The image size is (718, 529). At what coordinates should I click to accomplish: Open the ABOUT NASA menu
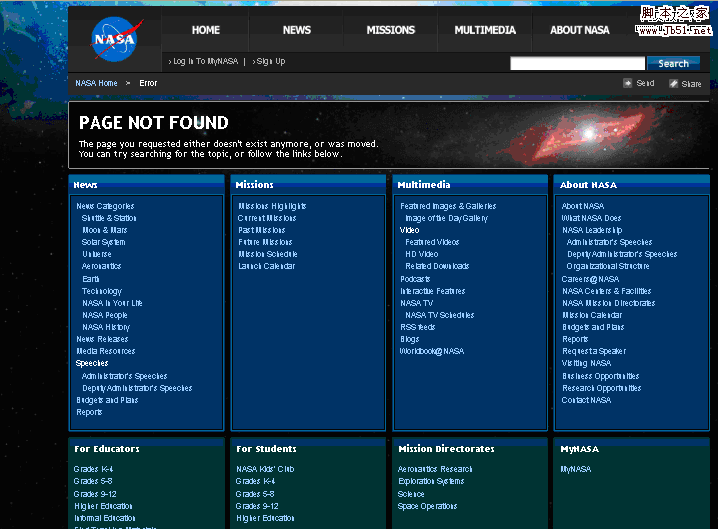coord(580,30)
